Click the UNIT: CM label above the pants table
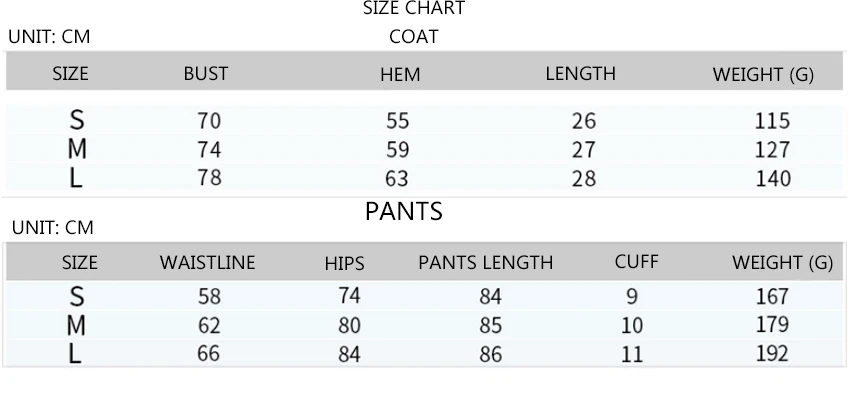 point(52,228)
